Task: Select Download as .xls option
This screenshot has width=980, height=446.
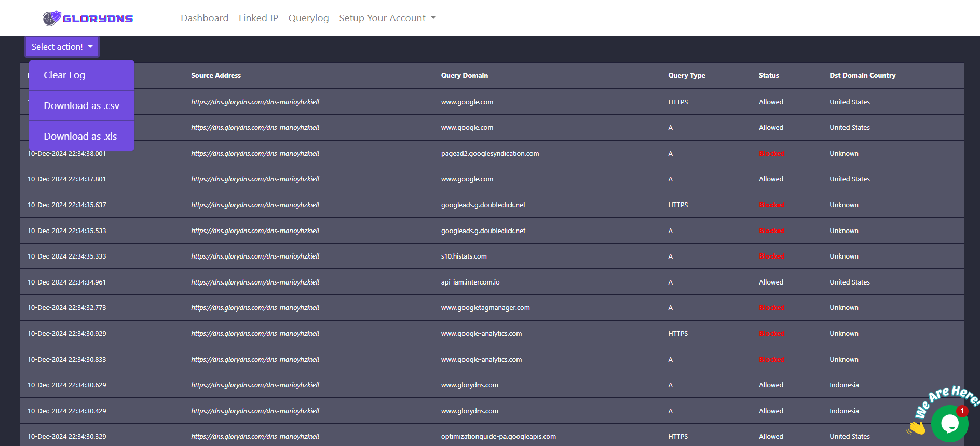Action: click(x=81, y=137)
